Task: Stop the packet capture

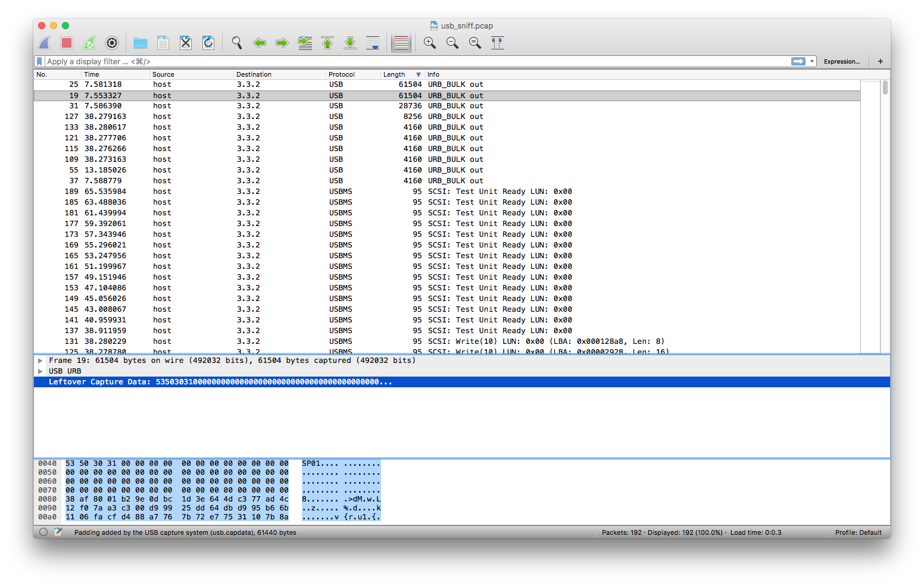Action: click(67, 43)
